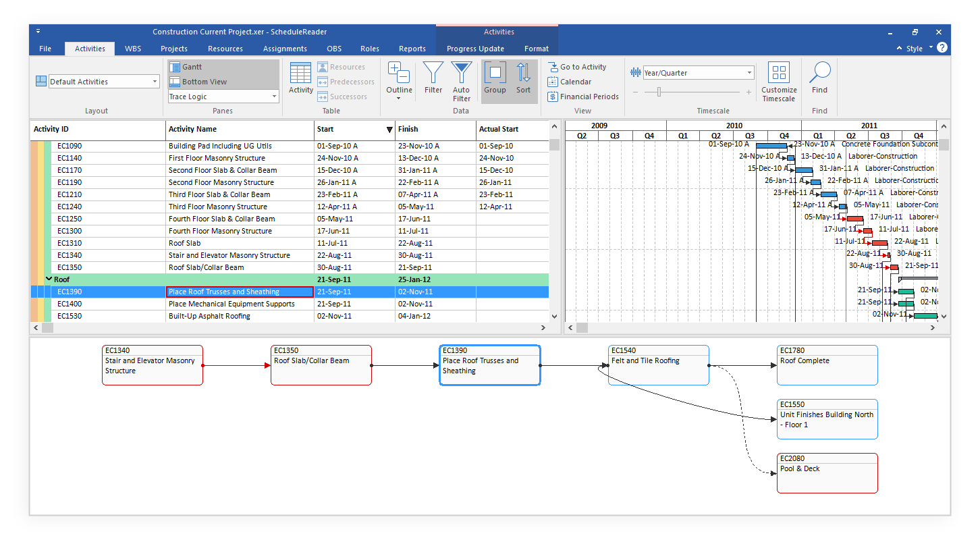Click the Activity Name column header
Viewport: 980px width, 540px height.
point(240,129)
